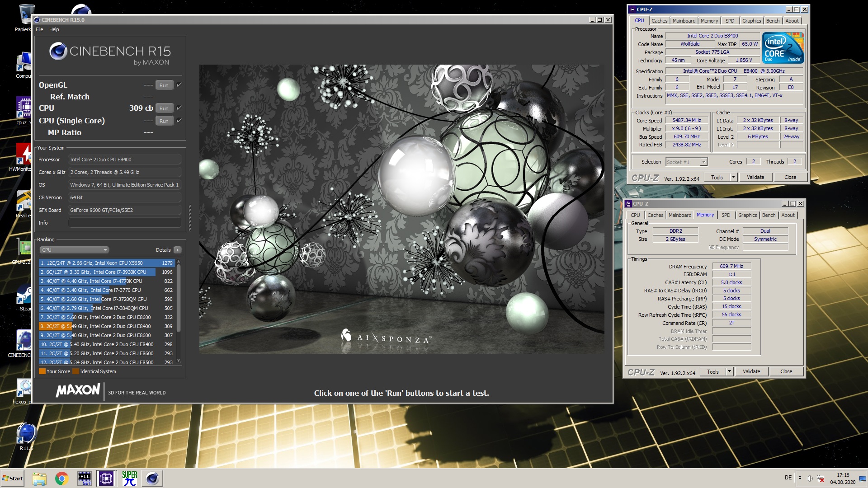Screen dimensions: 868x488
Task: Click the volume tray icon
Action: coord(810,479)
